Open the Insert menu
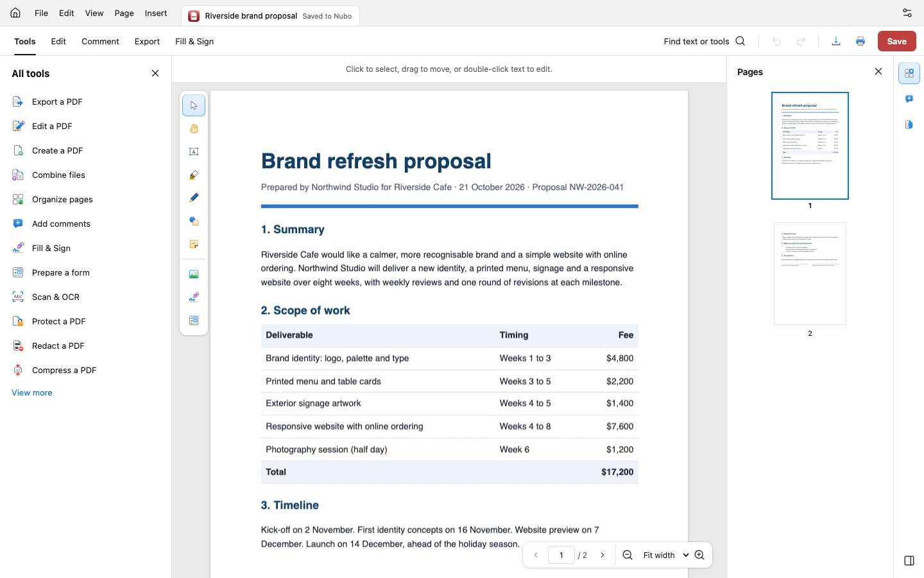 click(156, 13)
